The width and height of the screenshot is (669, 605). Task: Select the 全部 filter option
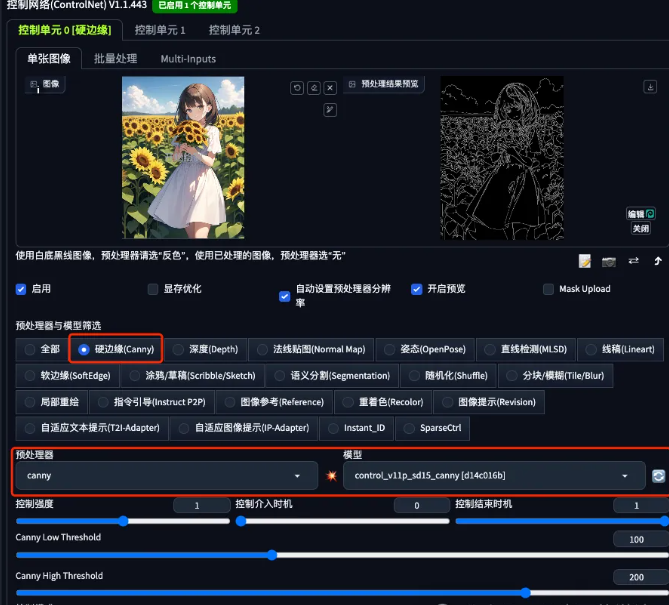pos(41,349)
